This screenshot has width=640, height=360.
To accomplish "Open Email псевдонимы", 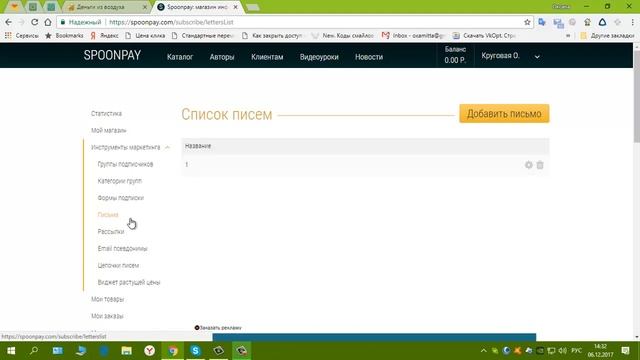I will coord(122,249).
